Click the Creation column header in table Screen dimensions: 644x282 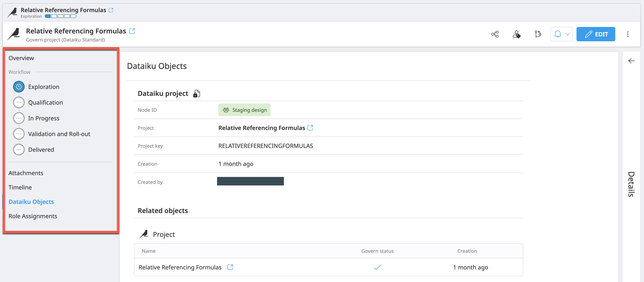[467, 251]
